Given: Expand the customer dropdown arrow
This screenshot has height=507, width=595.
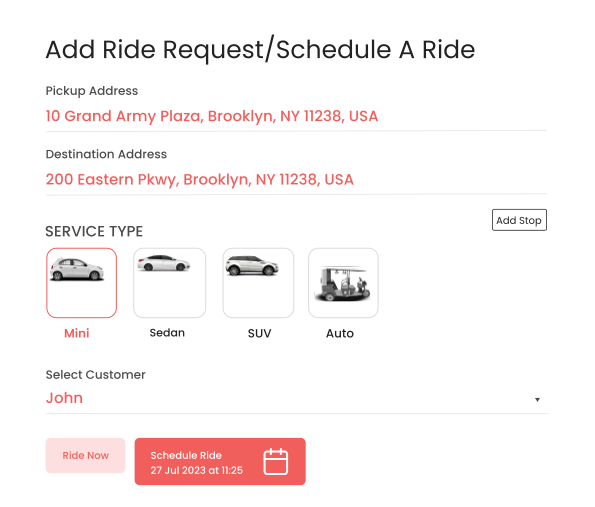Looking at the screenshot, I should [x=537, y=400].
